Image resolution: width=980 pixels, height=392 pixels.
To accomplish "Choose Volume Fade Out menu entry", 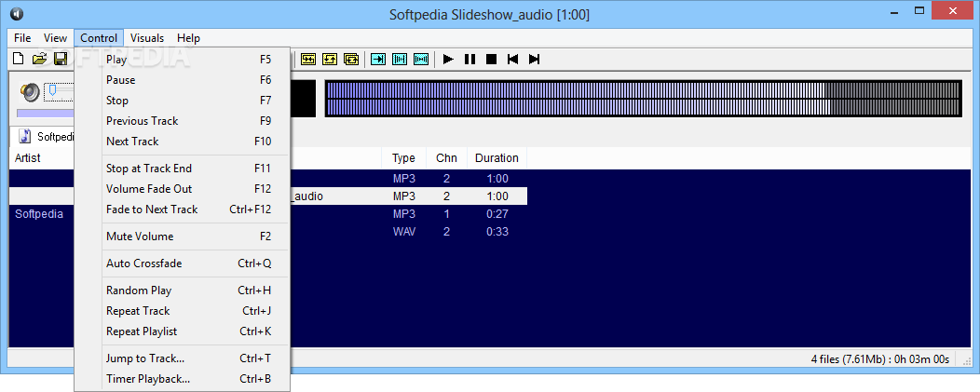I will pyautogui.click(x=182, y=189).
